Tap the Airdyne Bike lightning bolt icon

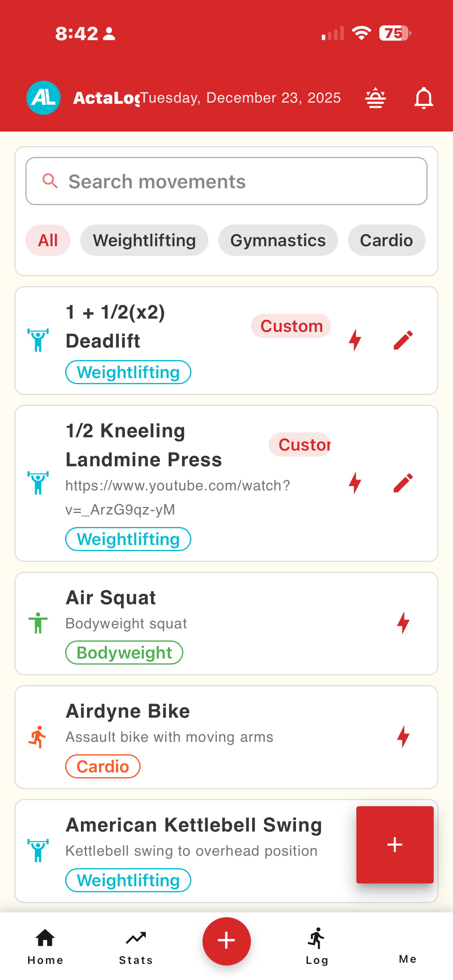tap(403, 737)
